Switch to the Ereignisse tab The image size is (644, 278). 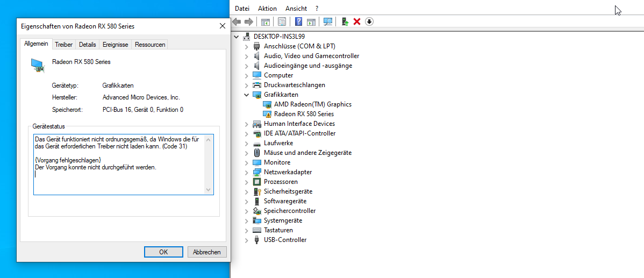(116, 44)
